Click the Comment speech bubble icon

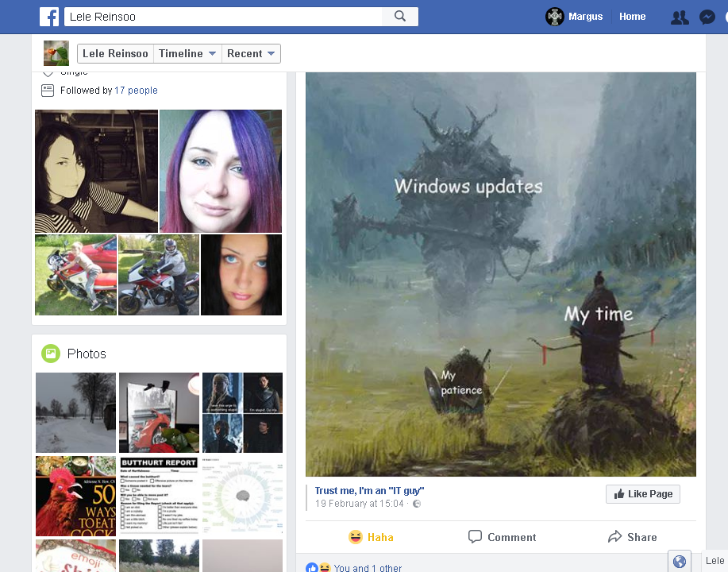point(475,537)
